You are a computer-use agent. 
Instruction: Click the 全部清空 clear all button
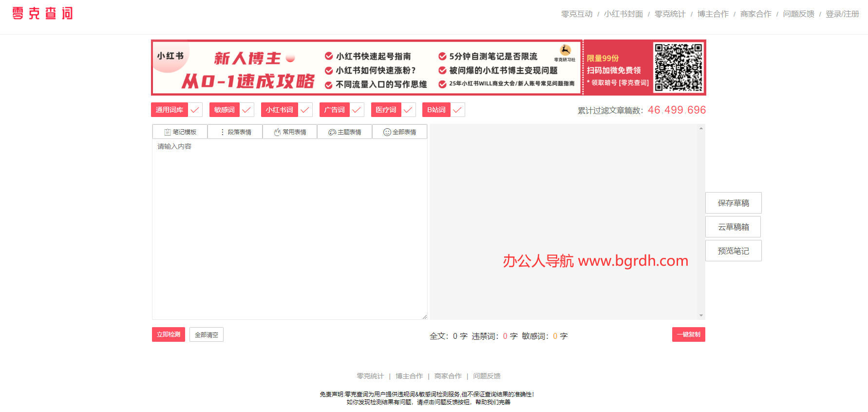tap(207, 334)
